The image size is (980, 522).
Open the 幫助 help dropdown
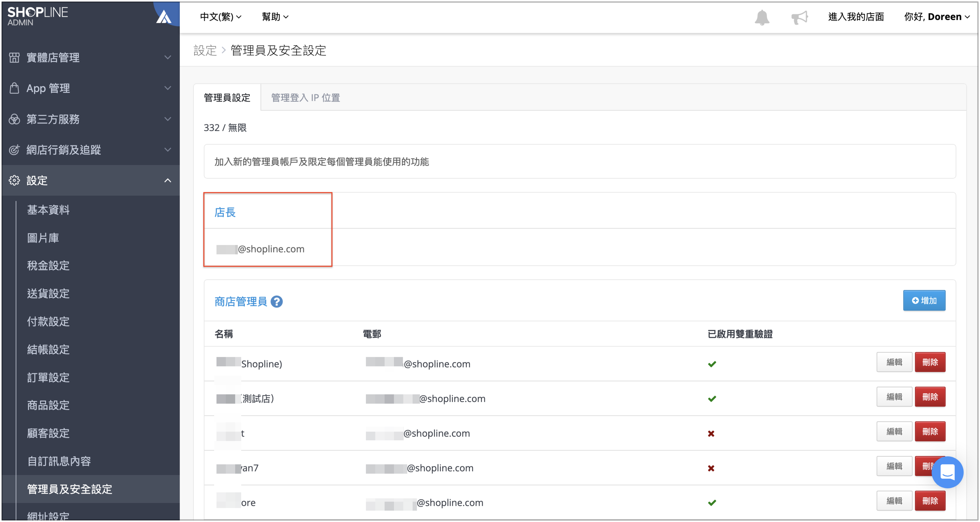point(275,17)
